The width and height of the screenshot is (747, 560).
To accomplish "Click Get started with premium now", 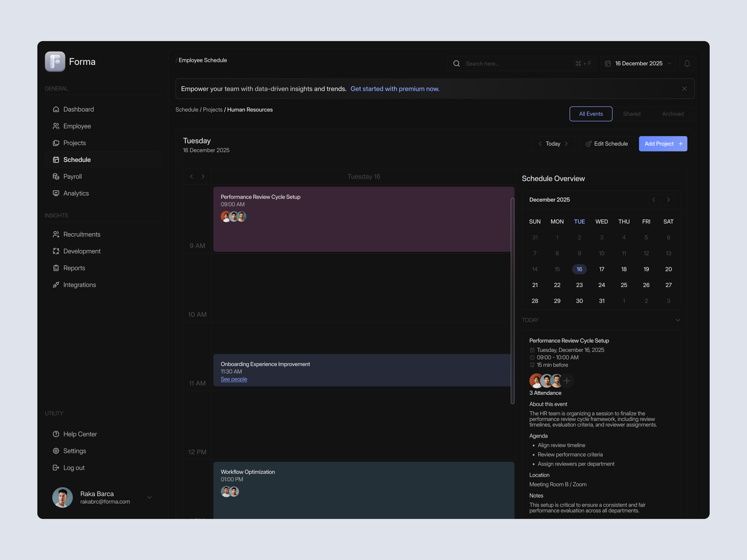I will click(x=395, y=89).
